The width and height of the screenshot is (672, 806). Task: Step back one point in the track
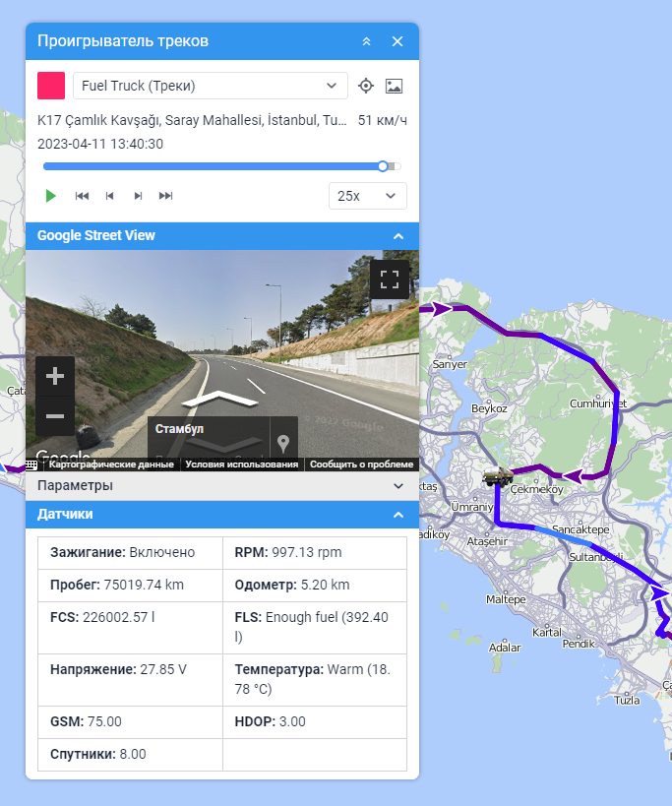109,196
